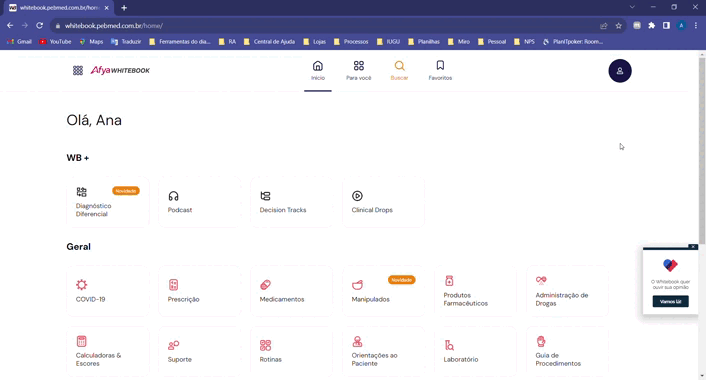Expand Ferramentas do dia bookmark folder

[180, 41]
